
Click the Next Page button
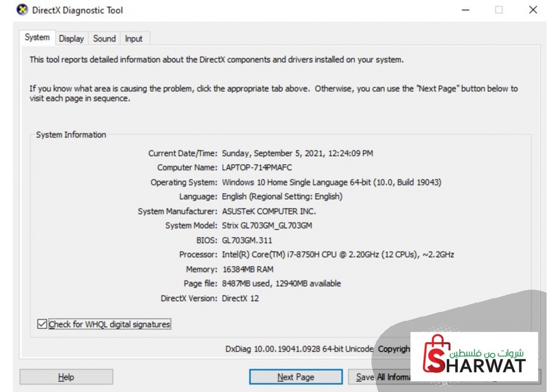point(296,377)
